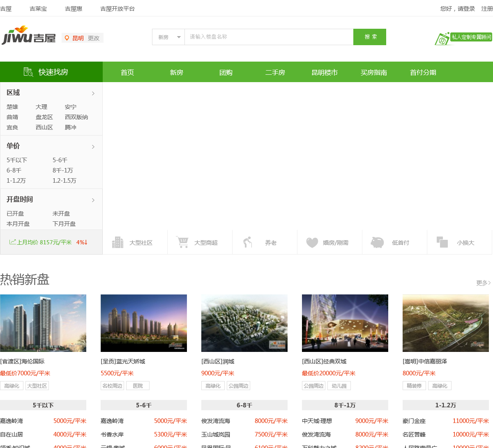Click the 私人定制专属顾问 button
This screenshot has height=448, width=493.
click(471, 37)
